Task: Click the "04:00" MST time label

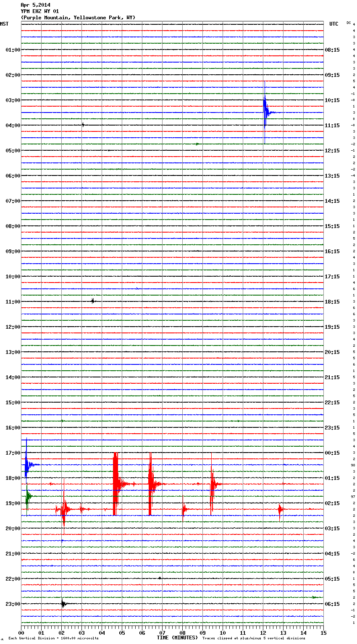Action: (13, 126)
